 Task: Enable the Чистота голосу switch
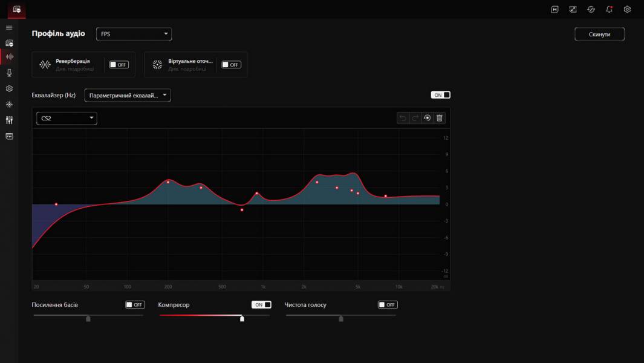pyautogui.click(x=388, y=305)
